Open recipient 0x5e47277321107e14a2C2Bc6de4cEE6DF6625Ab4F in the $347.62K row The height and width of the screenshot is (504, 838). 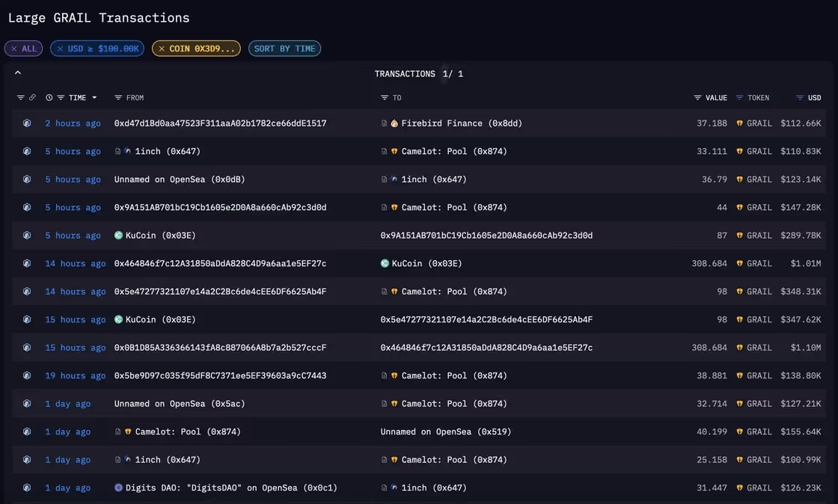pos(486,319)
